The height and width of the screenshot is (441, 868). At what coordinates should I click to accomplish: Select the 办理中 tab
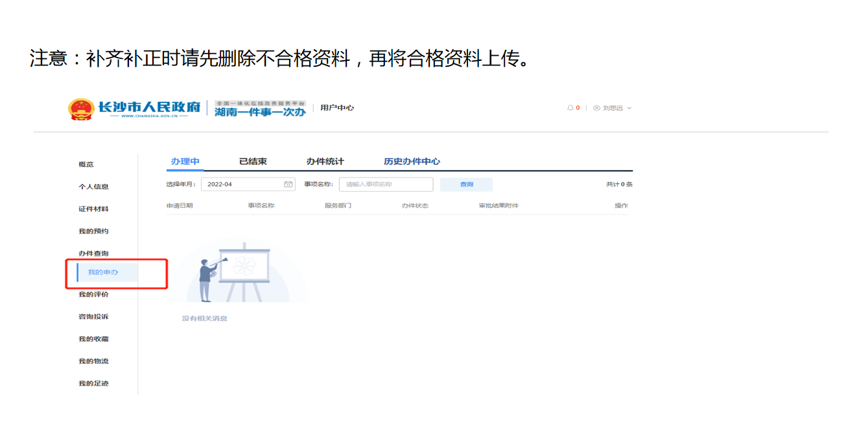[185, 161]
